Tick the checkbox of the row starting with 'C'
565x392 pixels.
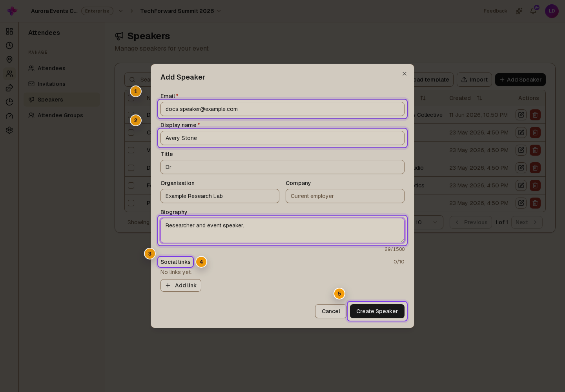tap(131, 132)
